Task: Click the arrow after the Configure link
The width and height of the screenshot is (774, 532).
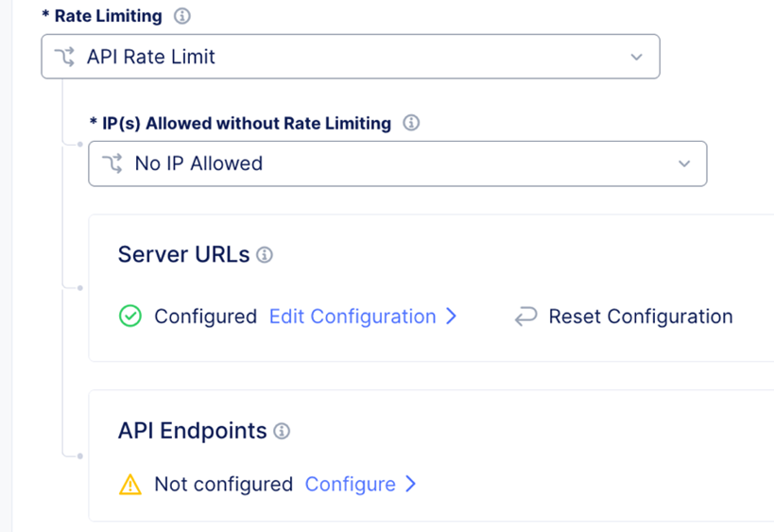Action: [x=411, y=484]
